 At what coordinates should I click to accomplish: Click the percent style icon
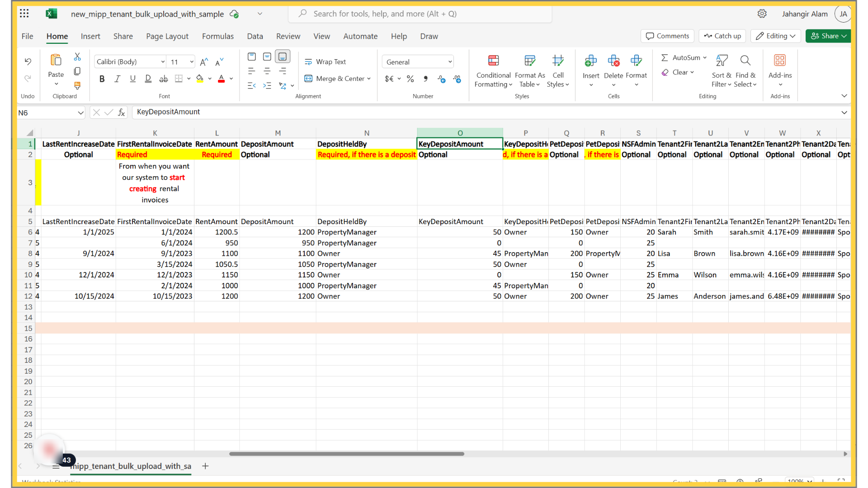(x=410, y=79)
